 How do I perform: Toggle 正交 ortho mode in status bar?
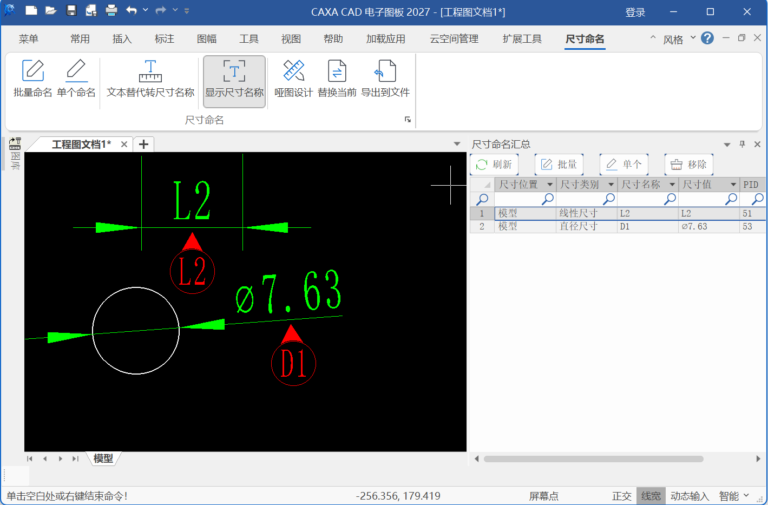pyautogui.click(x=622, y=496)
